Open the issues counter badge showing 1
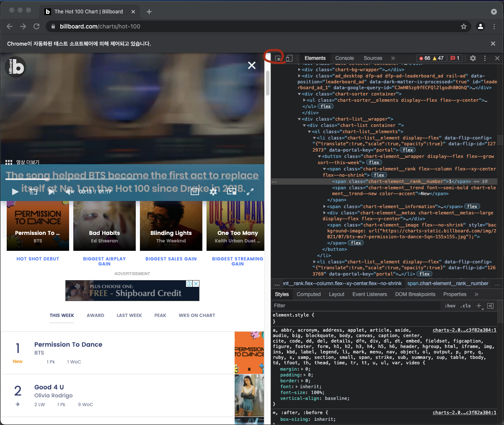 455,58
